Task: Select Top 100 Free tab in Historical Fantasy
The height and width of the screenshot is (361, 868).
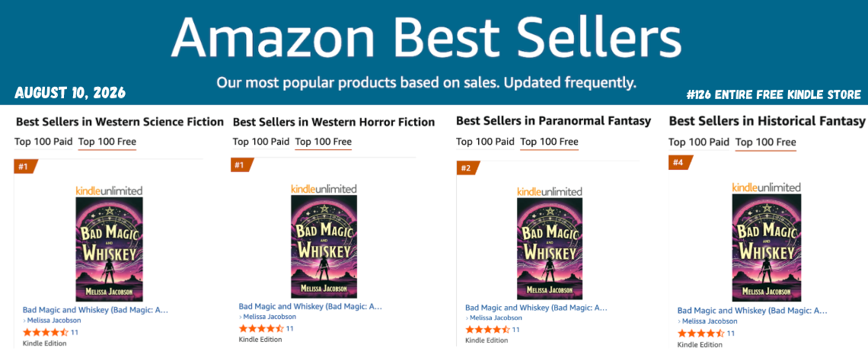Action: click(766, 142)
